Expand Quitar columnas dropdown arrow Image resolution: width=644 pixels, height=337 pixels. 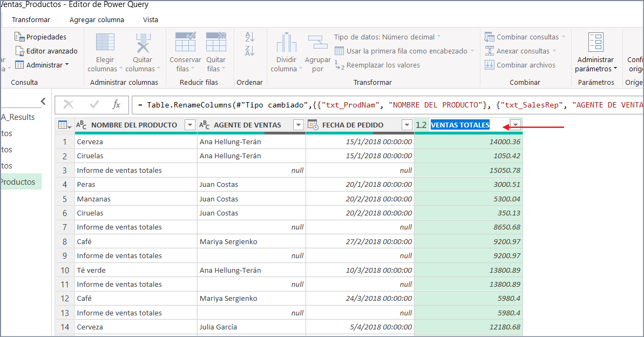[159, 69]
